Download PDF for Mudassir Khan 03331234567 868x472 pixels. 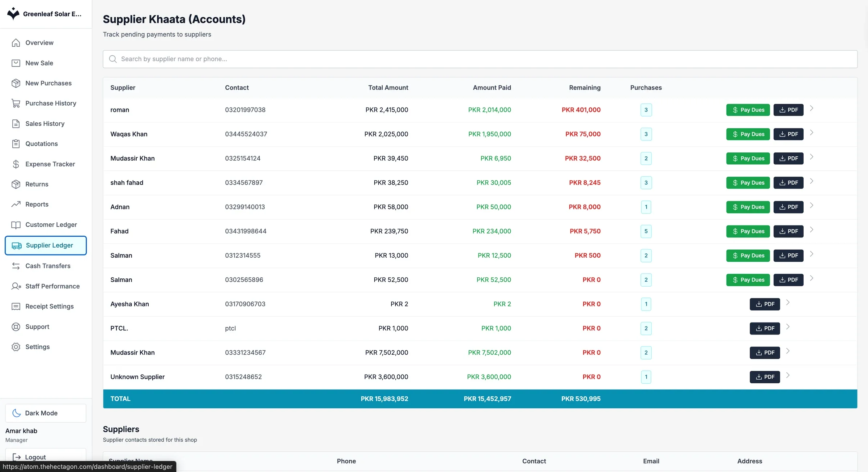(x=765, y=353)
